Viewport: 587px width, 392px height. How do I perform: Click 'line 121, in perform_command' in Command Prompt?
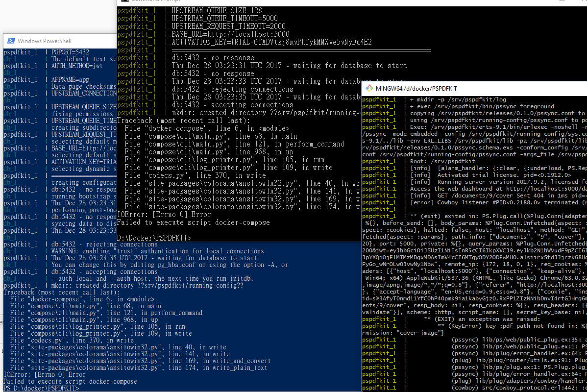point(288,144)
